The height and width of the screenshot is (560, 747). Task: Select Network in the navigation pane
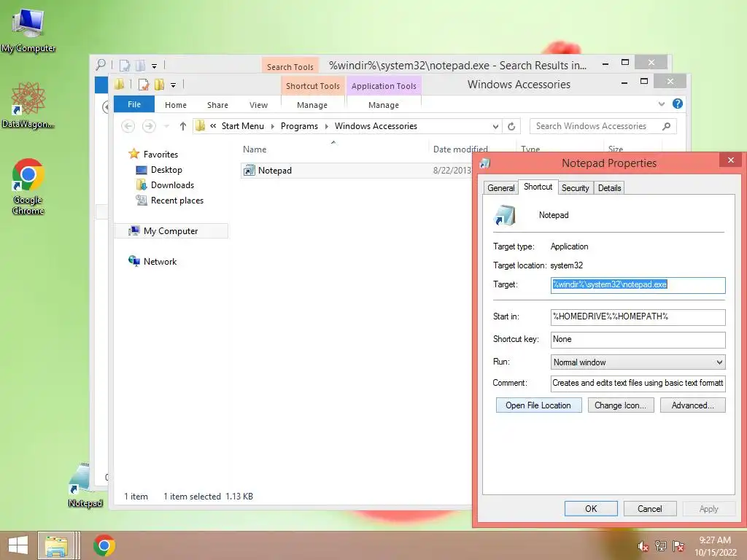(160, 262)
